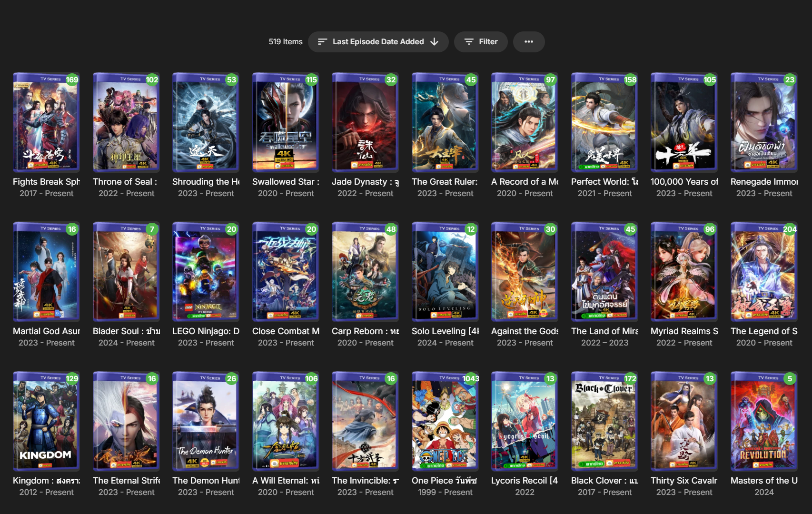Click the 158 badge on Perfect World
Image resolution: width=812 pixels, height=514 pixels.
click(x=630, y=80)
